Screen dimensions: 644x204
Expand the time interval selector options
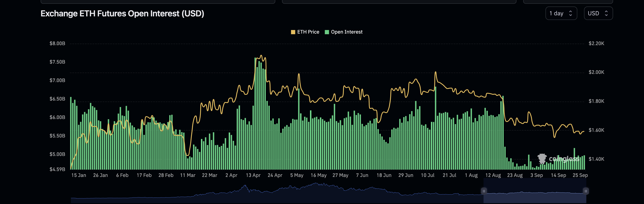pos(561,13)
